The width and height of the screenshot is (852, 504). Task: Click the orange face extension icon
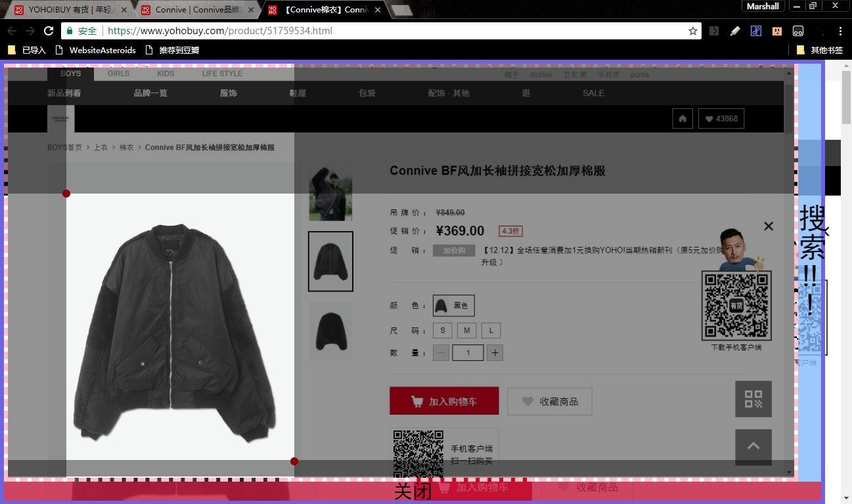(777, 31)
